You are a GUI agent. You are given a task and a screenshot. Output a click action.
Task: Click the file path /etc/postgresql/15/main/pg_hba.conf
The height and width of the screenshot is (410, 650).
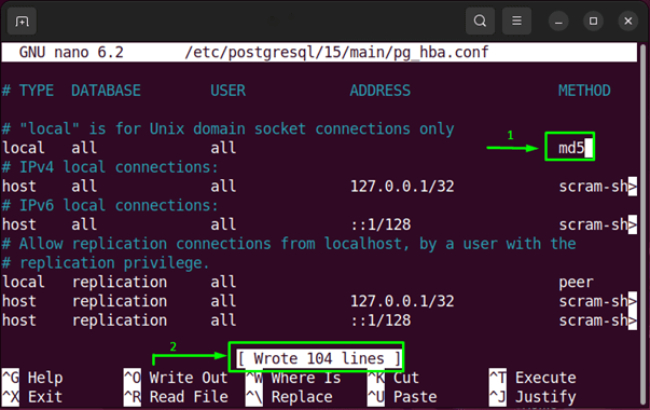click(337, 53)
